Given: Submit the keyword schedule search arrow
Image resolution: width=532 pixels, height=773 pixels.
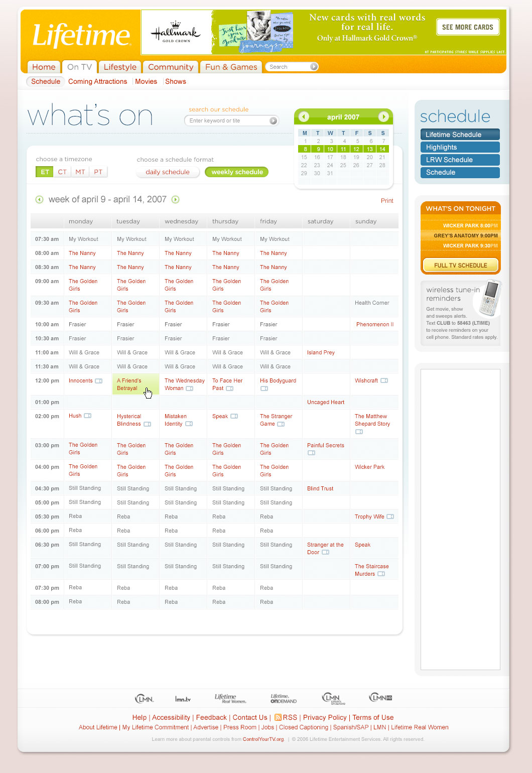Looking at the screenshot, I should tap(273, 121).
